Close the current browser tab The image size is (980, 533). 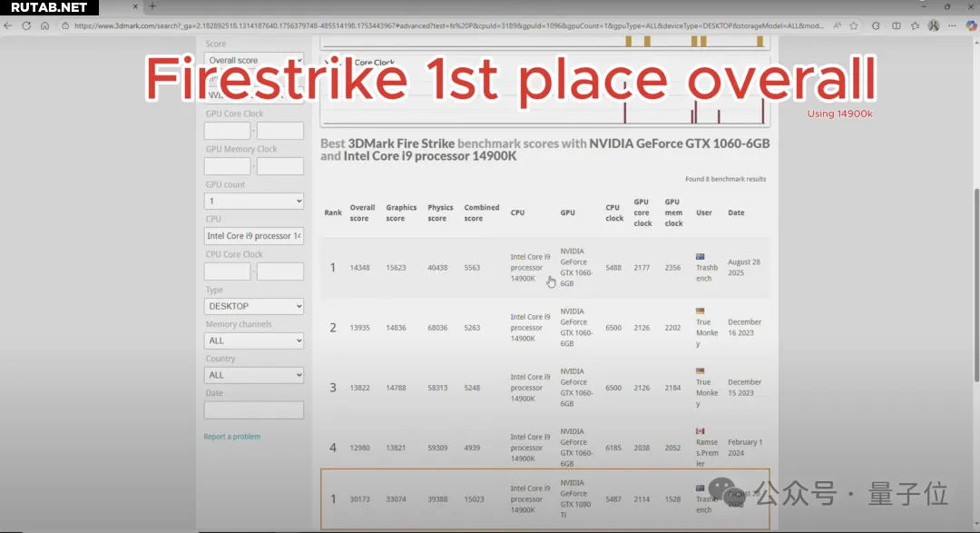click(135, 7)
